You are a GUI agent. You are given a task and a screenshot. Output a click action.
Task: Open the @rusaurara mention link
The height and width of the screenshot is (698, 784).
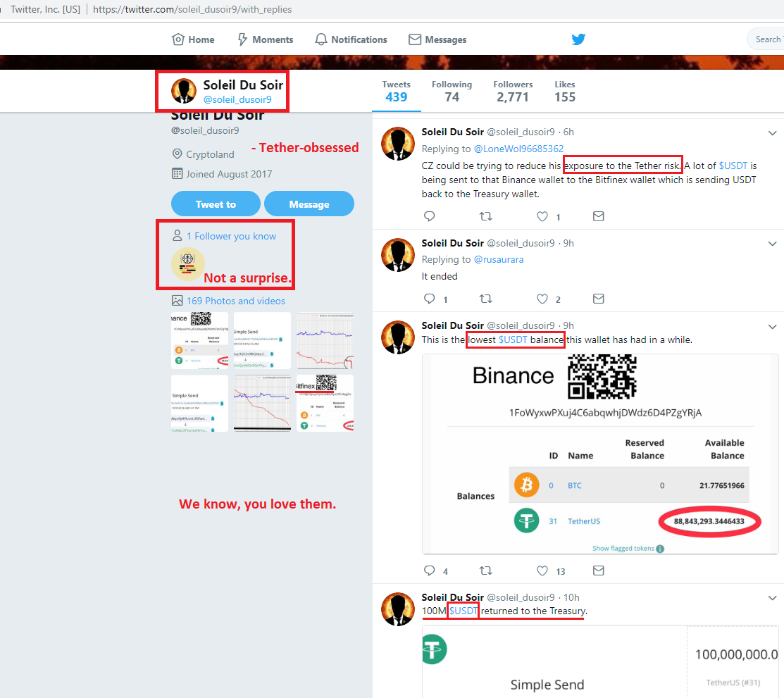coord(499,259)
